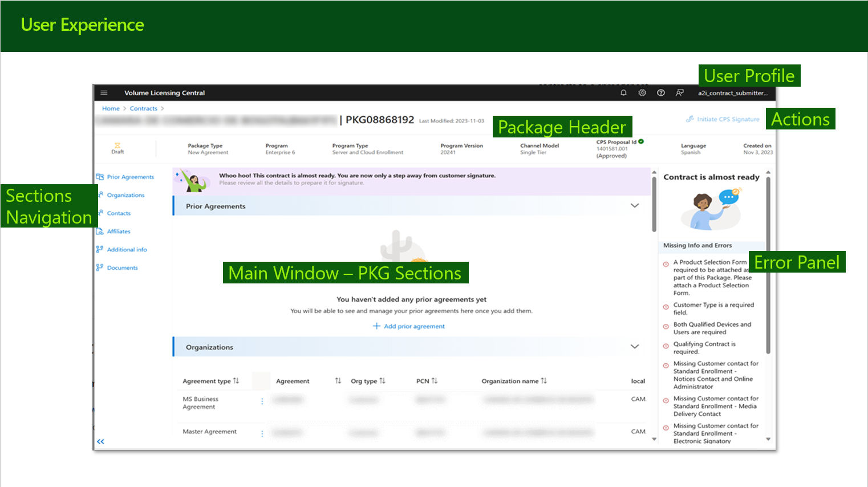Open the feedback icon in the top bar
Image resolution: width=868 pixels, height=487 pixels.
[680, 92]
